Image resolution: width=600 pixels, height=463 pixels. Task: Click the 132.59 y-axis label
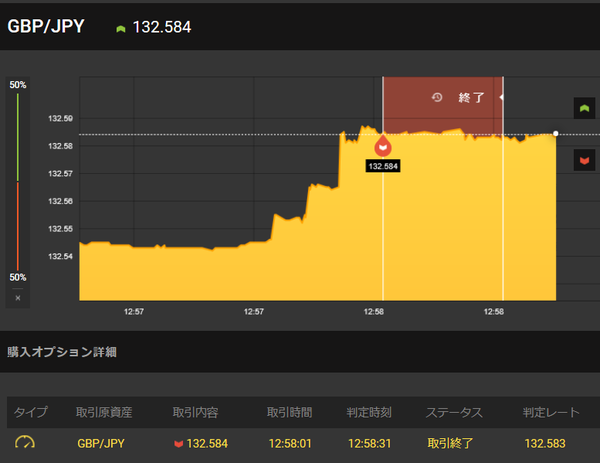click(60, 118)
